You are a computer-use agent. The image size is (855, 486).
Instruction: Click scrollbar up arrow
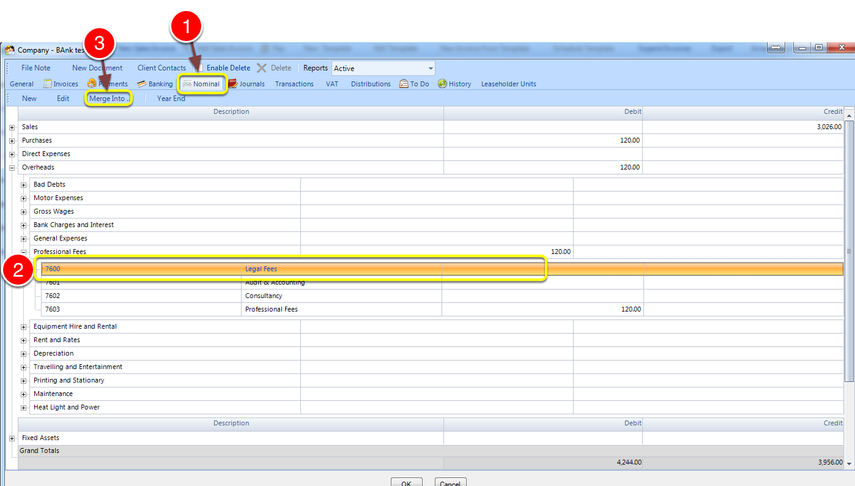(x=849, y=116)
